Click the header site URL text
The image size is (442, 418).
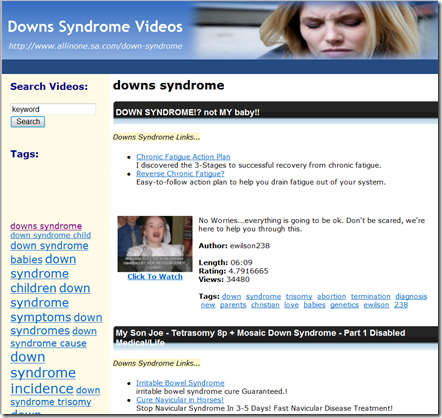tap(95, 46)
